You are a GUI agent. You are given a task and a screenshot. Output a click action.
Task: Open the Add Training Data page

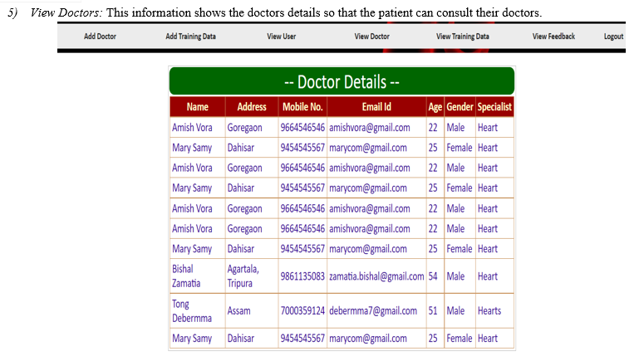[190, 36]
